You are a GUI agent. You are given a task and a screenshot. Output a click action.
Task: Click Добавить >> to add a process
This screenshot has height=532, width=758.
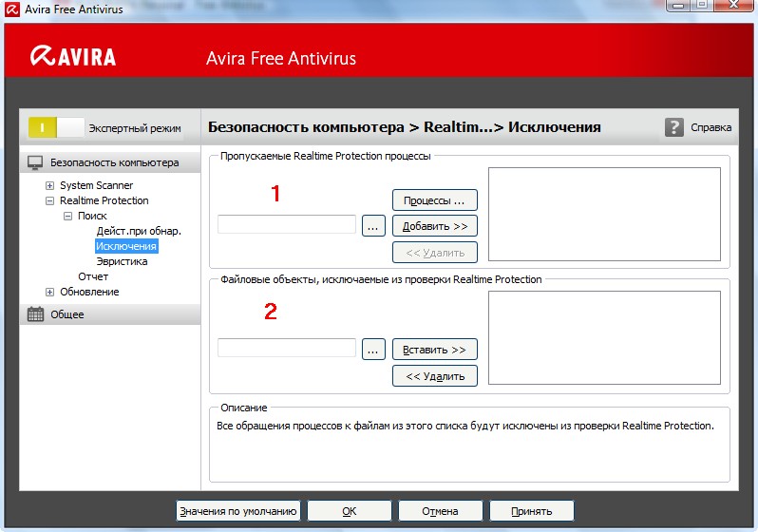tap(435, 226)
